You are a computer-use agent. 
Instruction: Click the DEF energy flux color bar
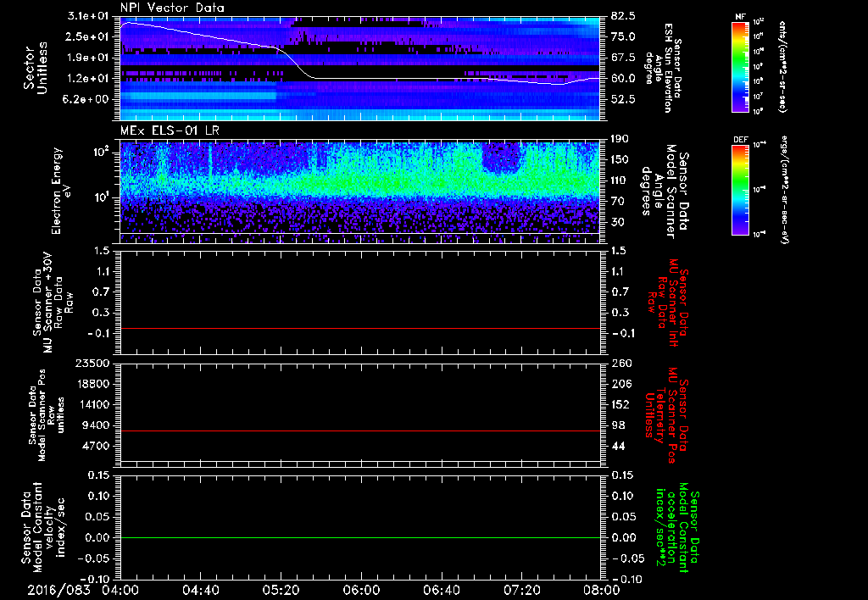tap(741, 190)
